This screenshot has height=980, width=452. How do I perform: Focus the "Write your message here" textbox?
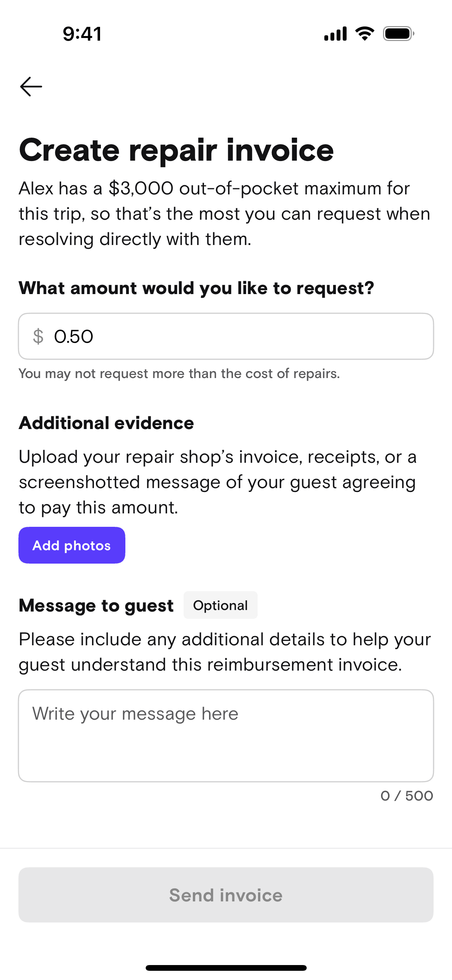click(x=226, y=736)
